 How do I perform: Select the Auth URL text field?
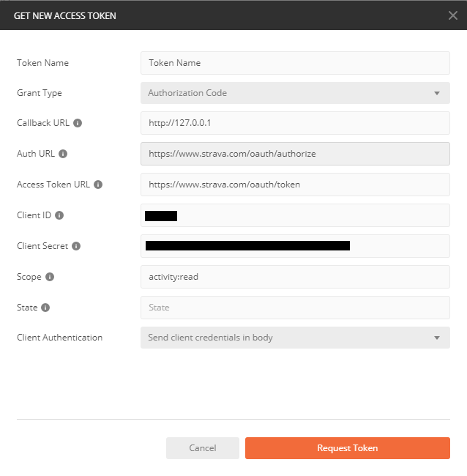click(x=295, y=154)
